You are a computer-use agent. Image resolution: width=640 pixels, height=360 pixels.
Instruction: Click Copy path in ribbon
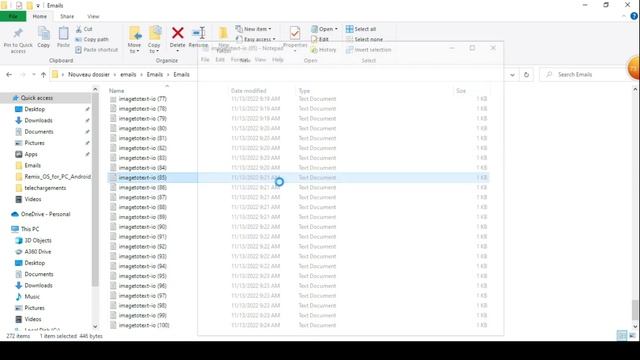click(x=92, y=39)
